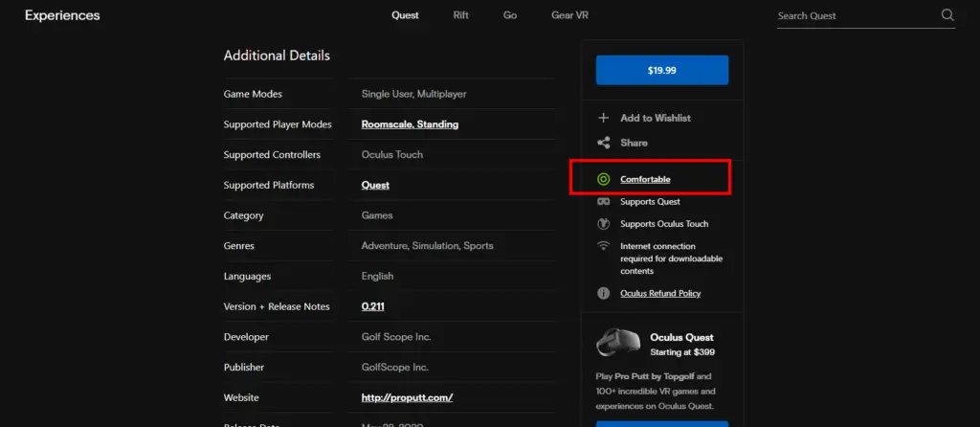980x427 pixels.
Task: Buy the game with the $19.99 button
Action: tap(662, 70)
